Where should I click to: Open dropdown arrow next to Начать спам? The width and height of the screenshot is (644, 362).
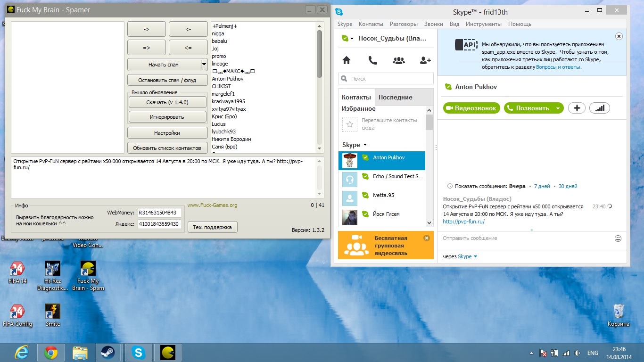[x=204, y=64]
